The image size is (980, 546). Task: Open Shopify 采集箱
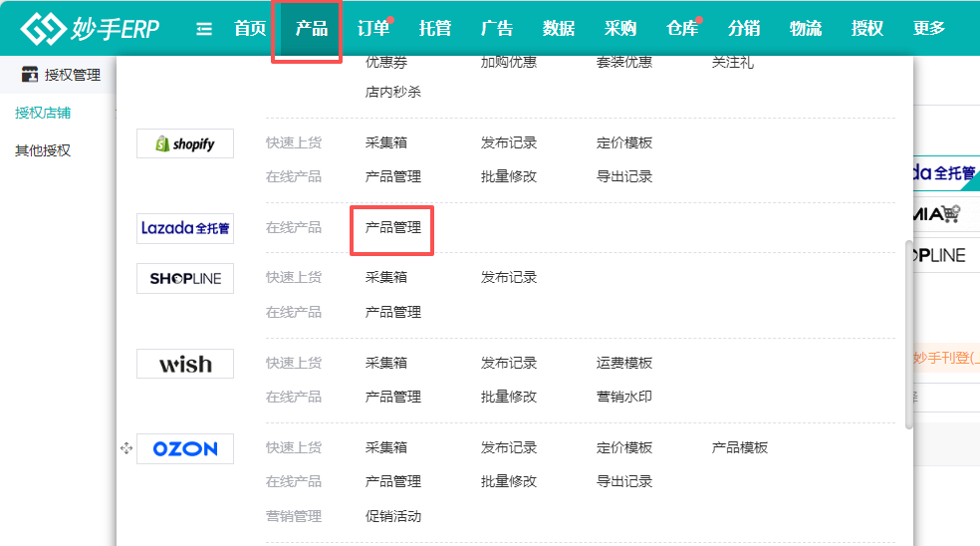[386, 142]
